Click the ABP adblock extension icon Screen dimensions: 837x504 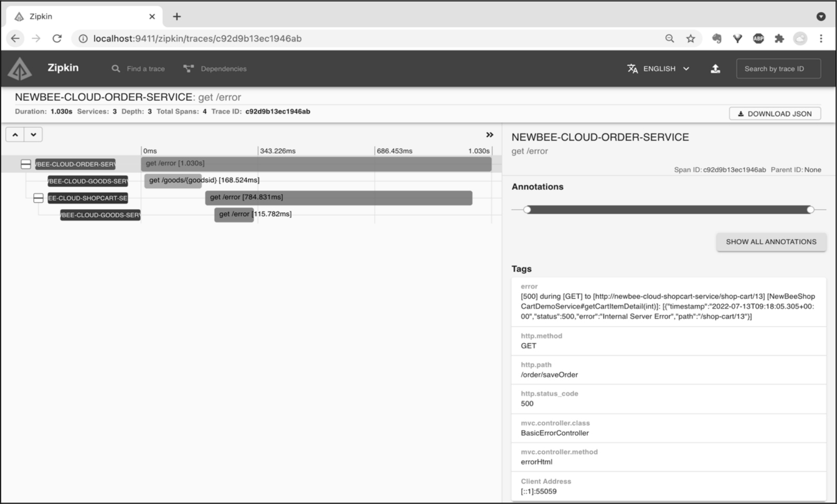tap(758, 38)
